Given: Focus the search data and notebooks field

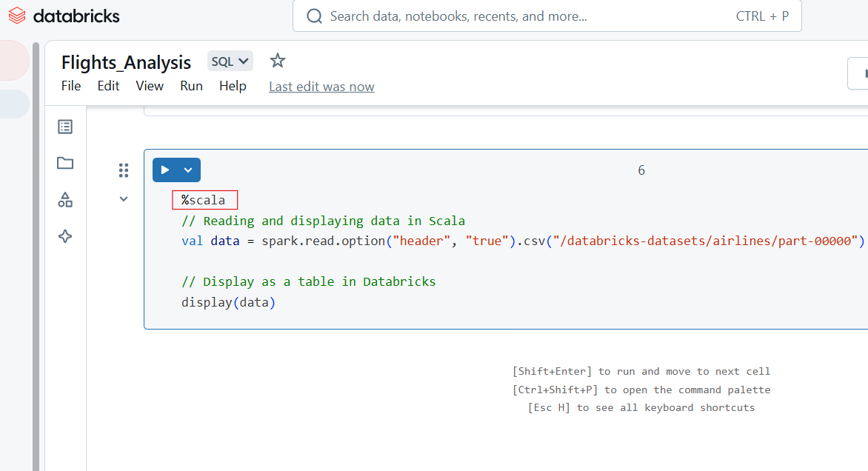Looking at the screenshot, I should 547,16.
